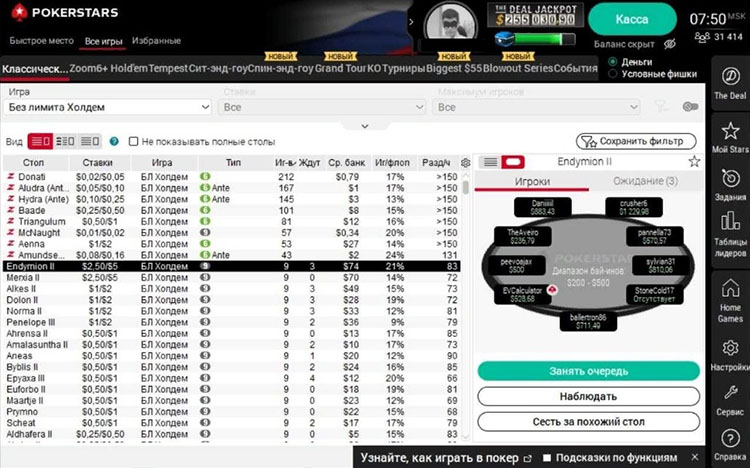
Task: Click the view help question icon
Action: coord(114,141)
